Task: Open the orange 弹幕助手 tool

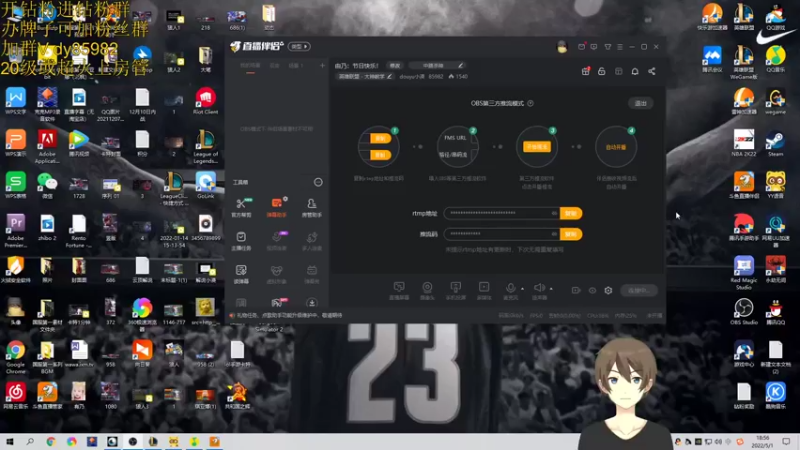Action: click(277, 207)
